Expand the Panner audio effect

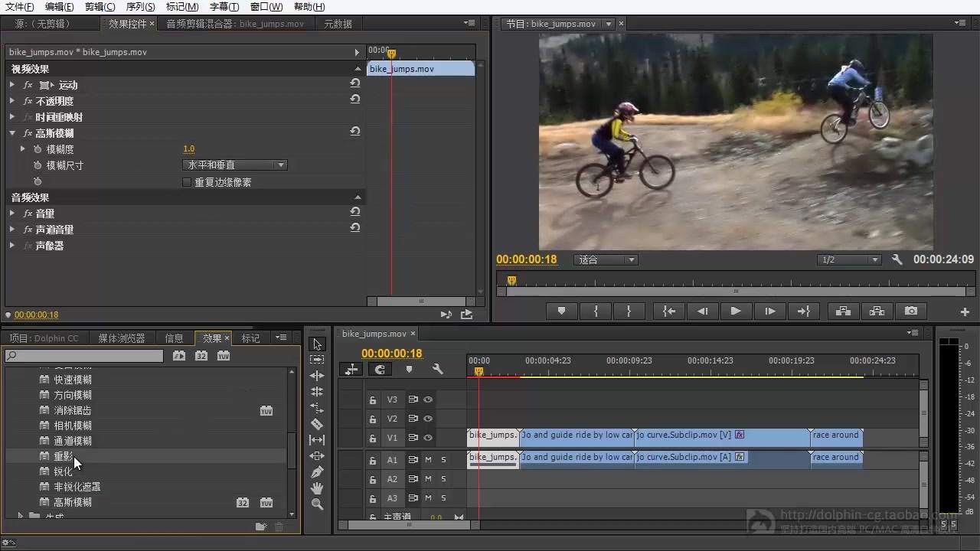pyautogui.click(x=12, y=246)
